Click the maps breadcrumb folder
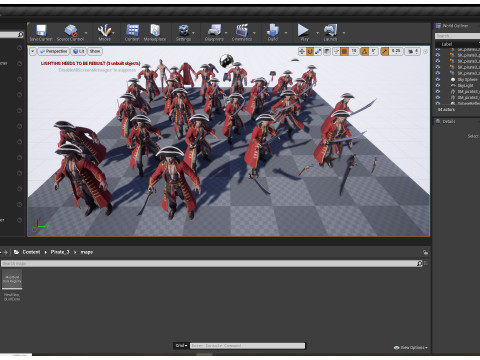The width and height of the screenshot is (480, 360). (87, 252)
